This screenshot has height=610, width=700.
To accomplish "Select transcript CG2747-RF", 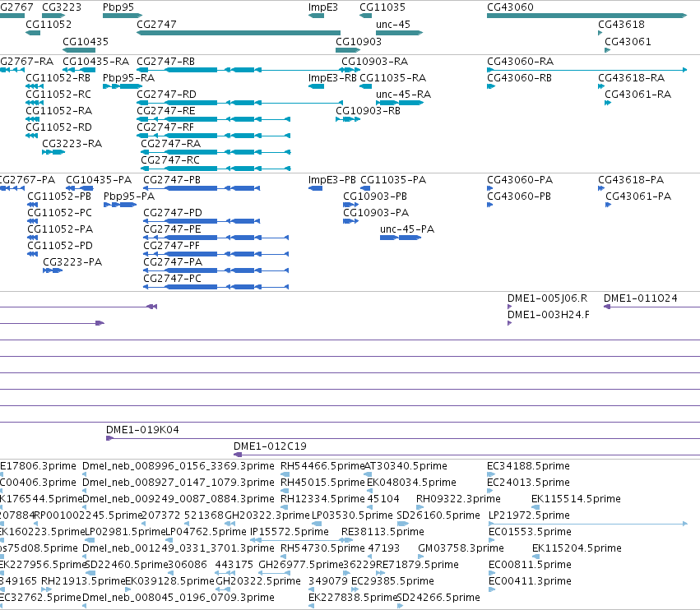I will 165,127.
